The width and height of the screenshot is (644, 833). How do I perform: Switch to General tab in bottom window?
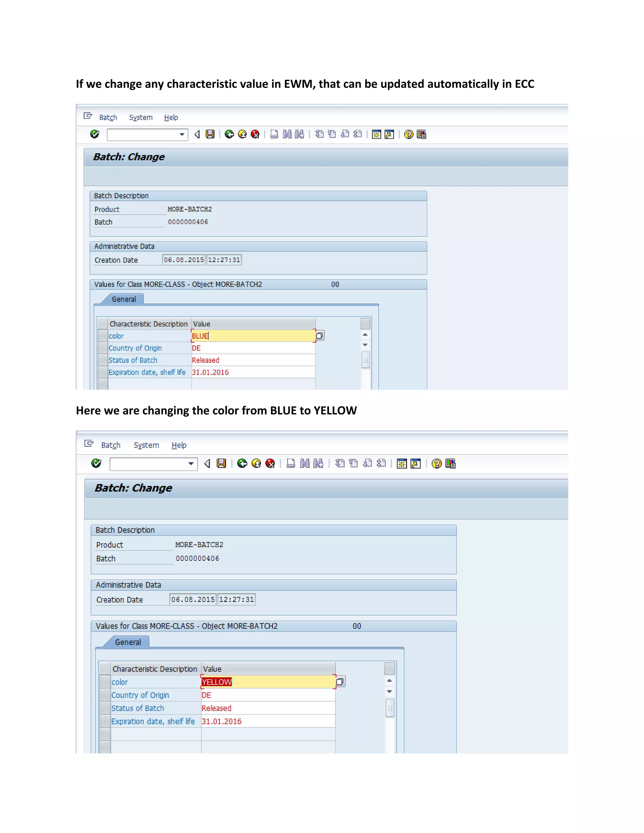tap(128, 642)
